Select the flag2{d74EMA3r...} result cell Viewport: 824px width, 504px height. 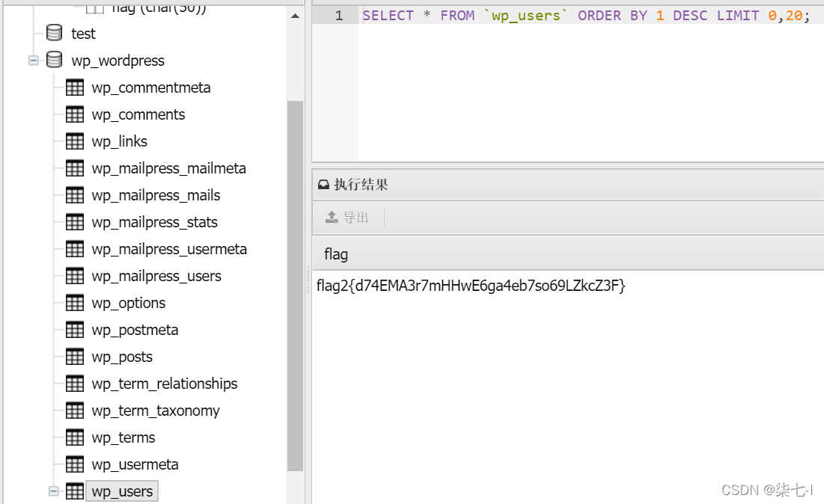[x=471, y=286]
